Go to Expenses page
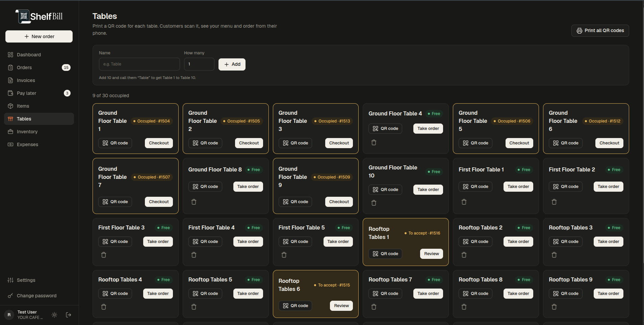This screenshot has height=325, width=644. (x=39, y=144)
